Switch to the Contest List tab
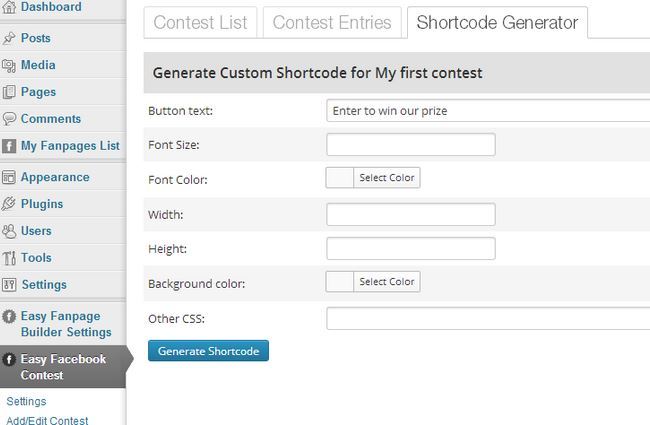Viewport: 650px width, 425px height. [x=200, y=22]
